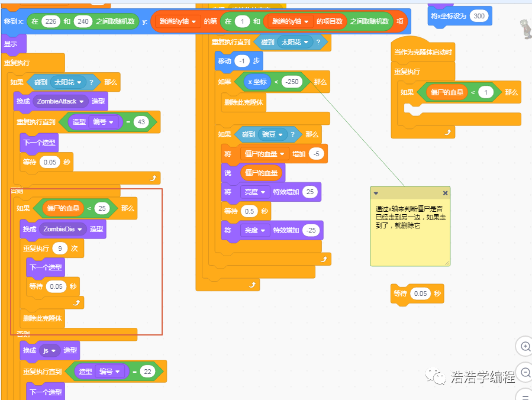This screenshot has width=532, height=400.
Task: Select 删除此克隆体 below the 重复执行 9 次 loop
Action: (43, 318)
